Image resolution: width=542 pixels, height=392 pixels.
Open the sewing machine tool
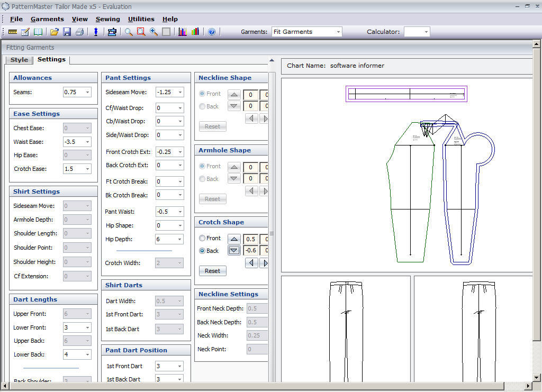tap(112, 32)
